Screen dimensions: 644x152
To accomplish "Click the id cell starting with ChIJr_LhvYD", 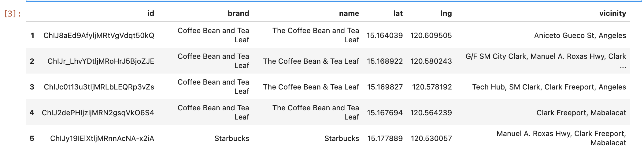I will tap(101, 61).
